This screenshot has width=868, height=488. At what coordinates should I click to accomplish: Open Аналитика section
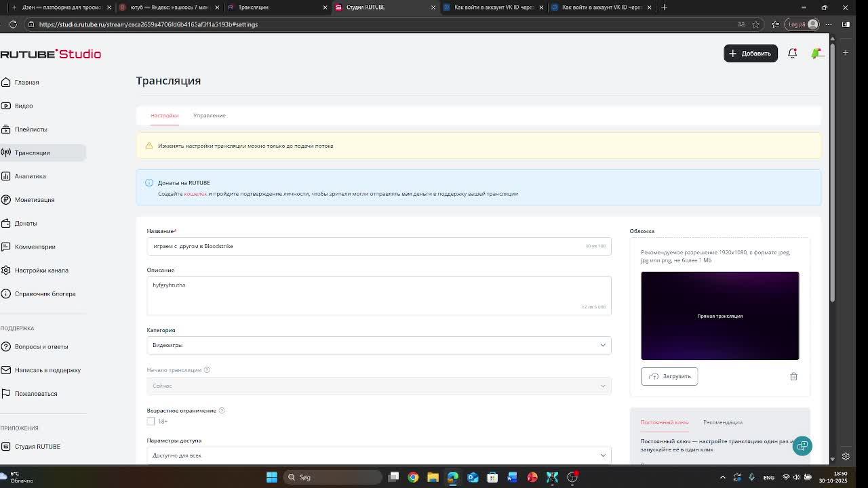(31, 176)
